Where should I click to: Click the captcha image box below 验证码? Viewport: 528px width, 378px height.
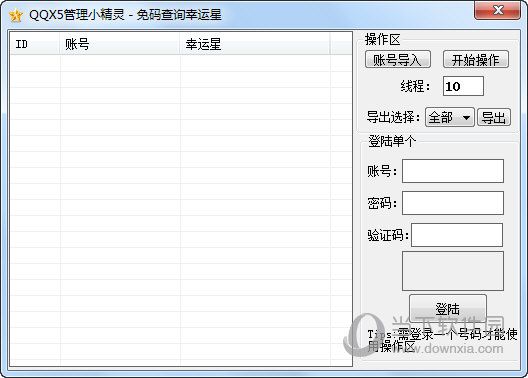click(453, 271)
